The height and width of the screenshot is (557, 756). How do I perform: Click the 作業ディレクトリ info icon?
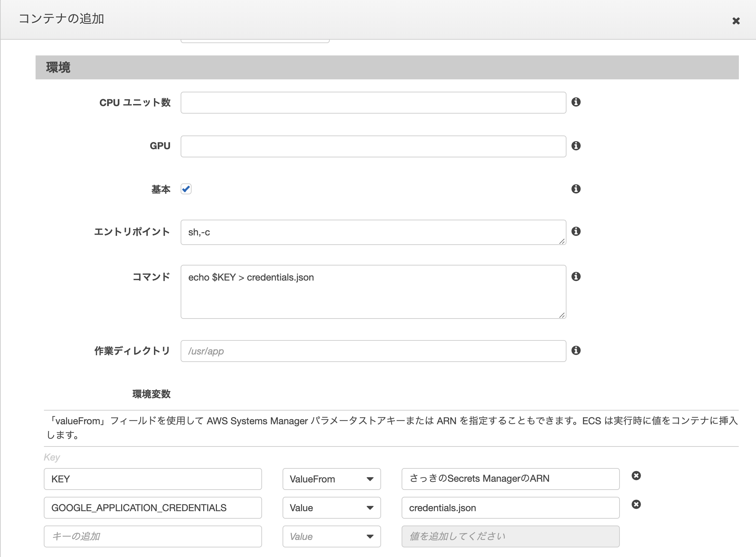[576, 350]
